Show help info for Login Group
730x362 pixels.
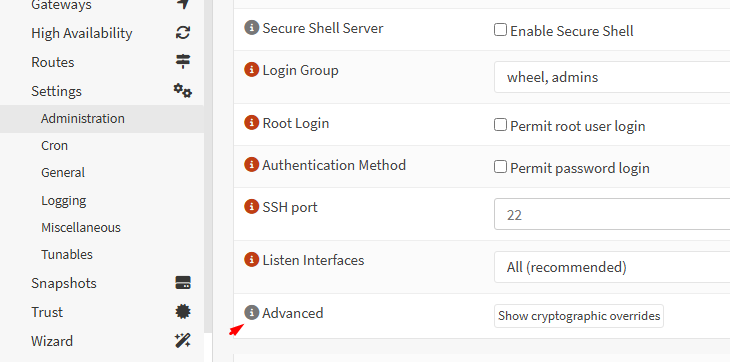tap(251, 70)
